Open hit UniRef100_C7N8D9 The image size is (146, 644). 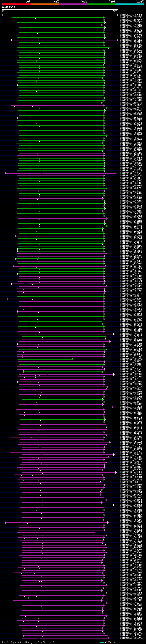(x=131, y=82)
